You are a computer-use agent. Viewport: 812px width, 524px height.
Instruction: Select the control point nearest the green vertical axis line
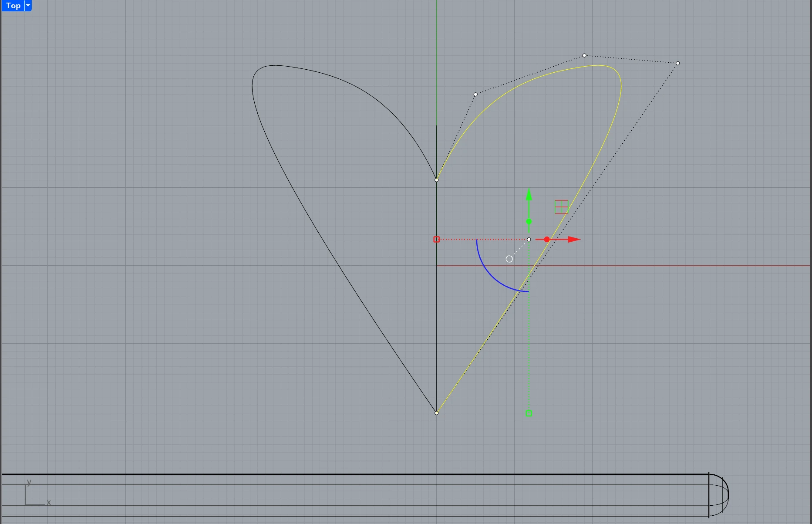click(475, 94)
